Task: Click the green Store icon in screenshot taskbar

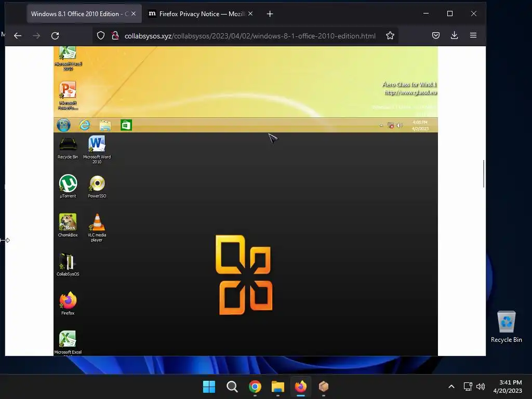Action: pyautogui.click(x=126, y=125)
